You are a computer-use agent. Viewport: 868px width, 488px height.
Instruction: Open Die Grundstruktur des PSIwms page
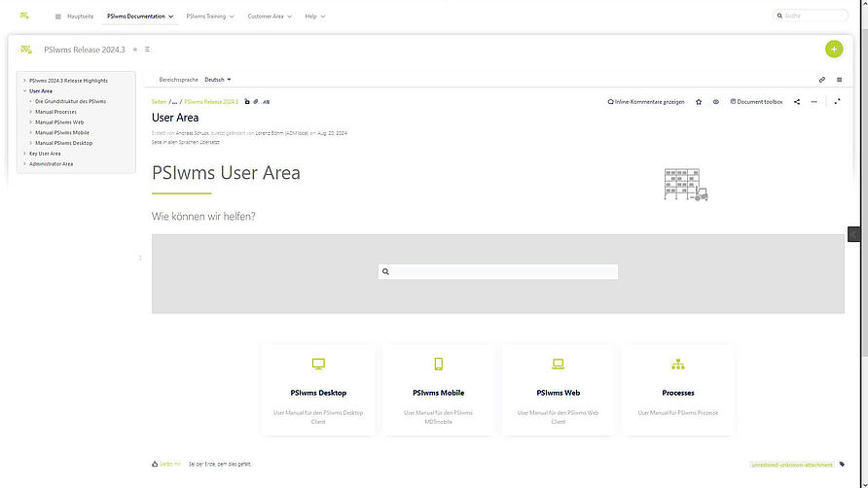click(x=70, y=101)
